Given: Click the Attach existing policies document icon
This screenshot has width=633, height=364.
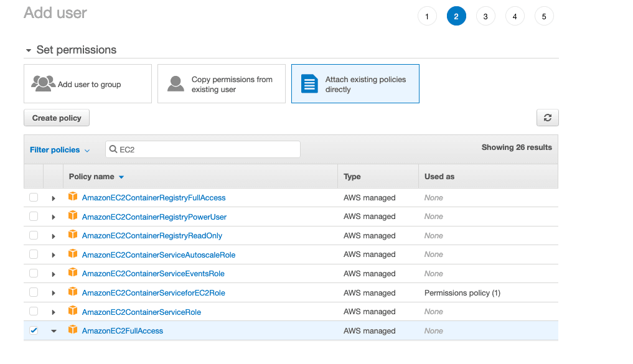Looking at the screenshot, I should click(x=309, y=84).
